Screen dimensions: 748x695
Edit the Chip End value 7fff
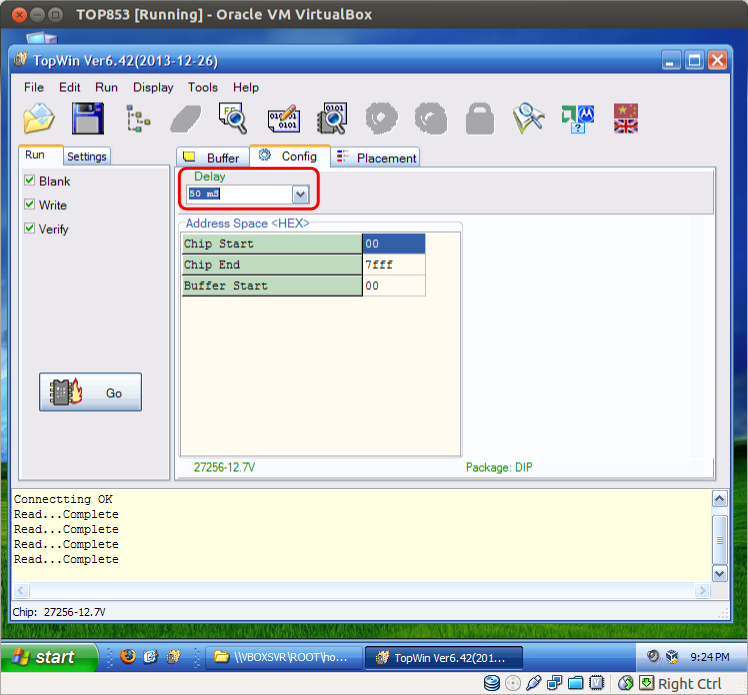(394, 265)
